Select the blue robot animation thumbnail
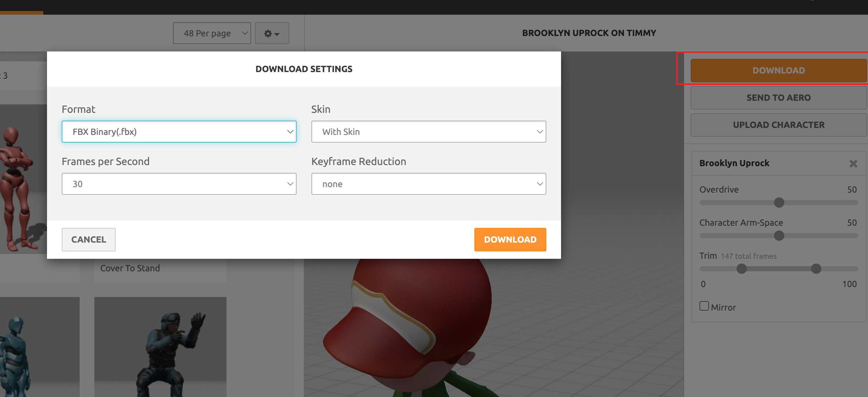The width and height of the screenshot is (868, 397). click(40, 347)
